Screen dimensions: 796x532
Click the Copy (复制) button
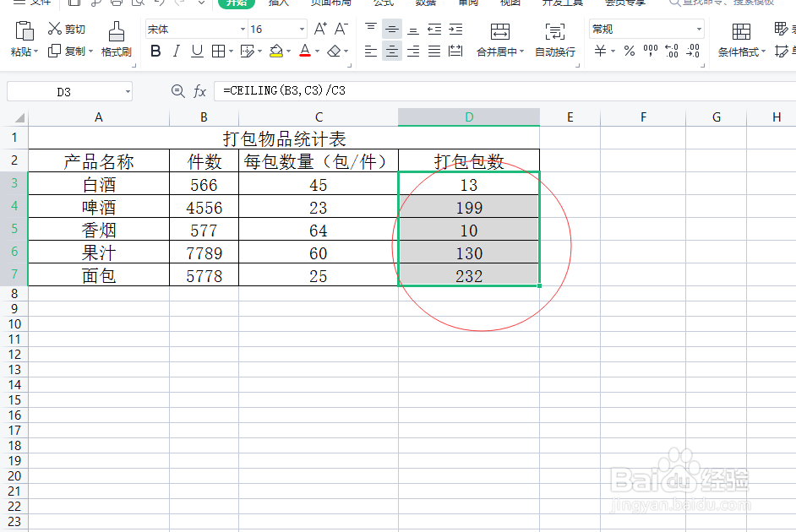pyautogui.click(x=67, y=52)
